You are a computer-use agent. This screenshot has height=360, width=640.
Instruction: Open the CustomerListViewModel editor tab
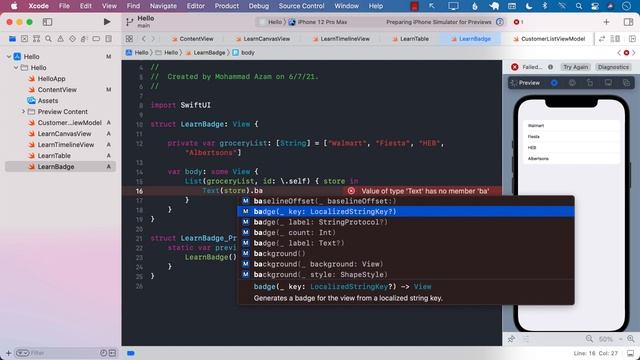(549, 39)
